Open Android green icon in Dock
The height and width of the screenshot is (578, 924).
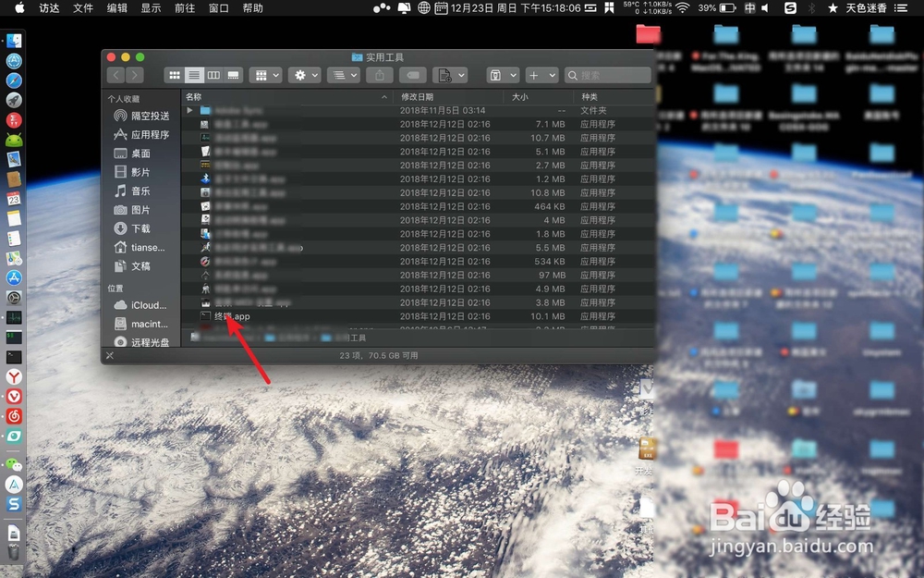coord(14,140)
